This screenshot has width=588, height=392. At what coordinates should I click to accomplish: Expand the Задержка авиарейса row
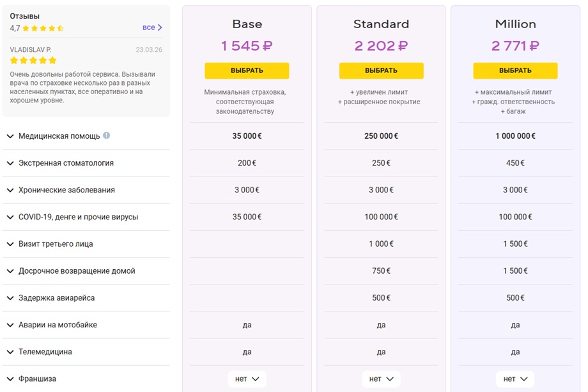pyautogui.click(x=86, y=298)
